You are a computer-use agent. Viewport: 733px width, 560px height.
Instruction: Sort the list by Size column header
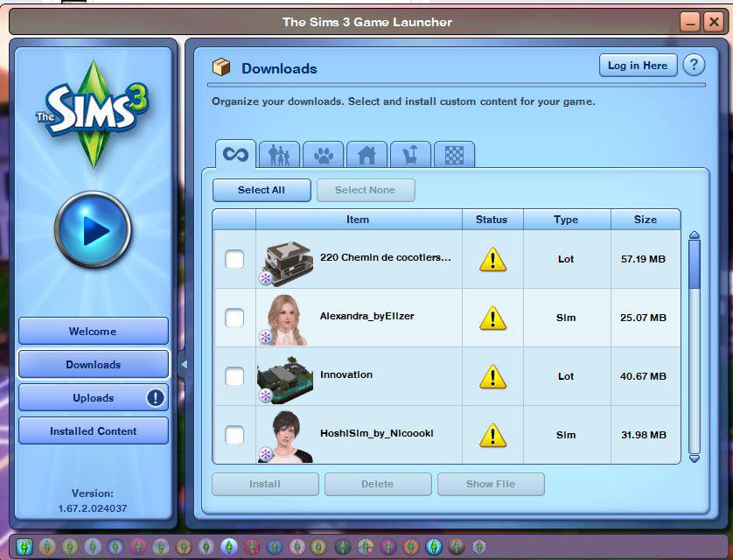pyautogui.click(x=646, y=220)
